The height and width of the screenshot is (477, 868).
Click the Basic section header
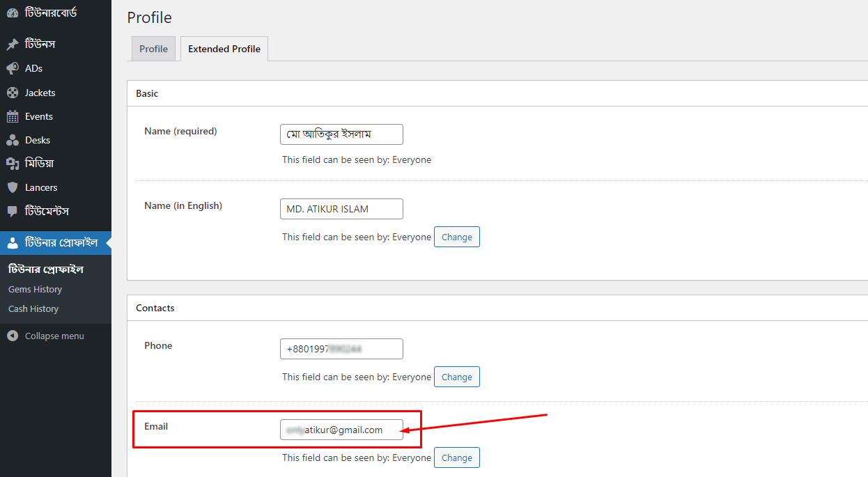147,93
